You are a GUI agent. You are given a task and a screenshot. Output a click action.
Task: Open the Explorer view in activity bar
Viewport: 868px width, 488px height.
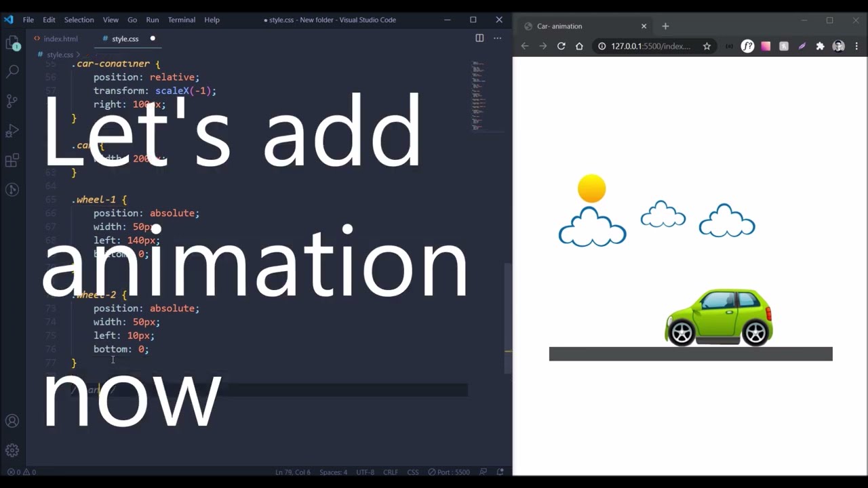point(12,44)
